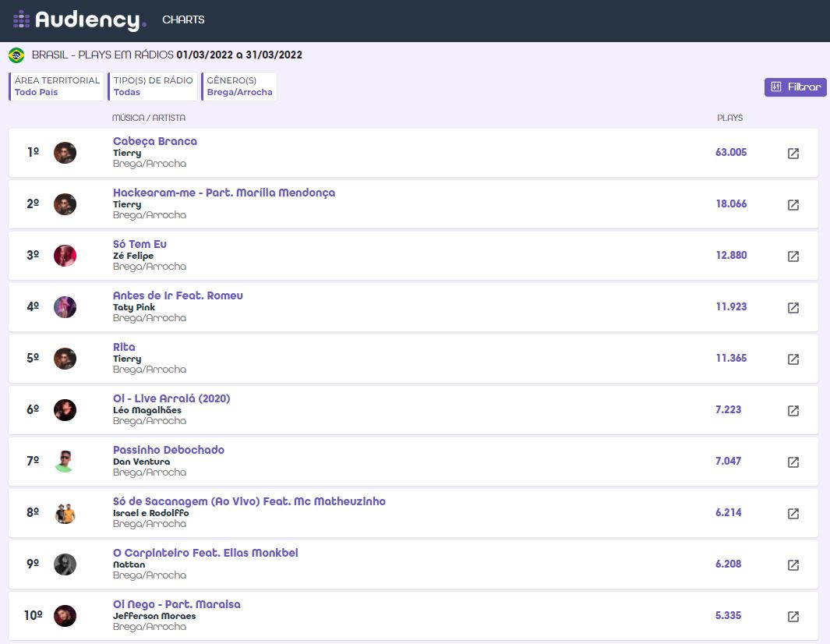Open Gênero(s) filter Brega/Arrocha
The height and width of the screenshot is (644, 830).
239,87
